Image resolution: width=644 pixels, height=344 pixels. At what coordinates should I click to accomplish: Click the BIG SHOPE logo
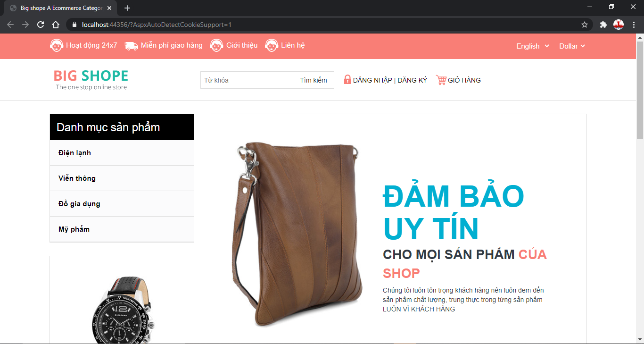coord(91,79)
